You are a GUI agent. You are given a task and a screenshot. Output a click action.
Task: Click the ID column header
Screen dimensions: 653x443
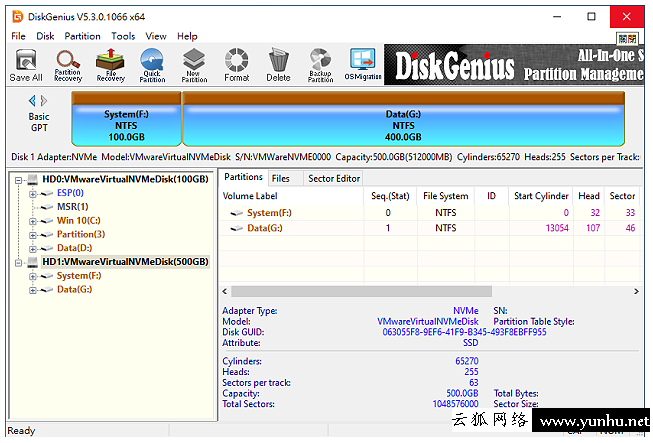click(491, 196)
